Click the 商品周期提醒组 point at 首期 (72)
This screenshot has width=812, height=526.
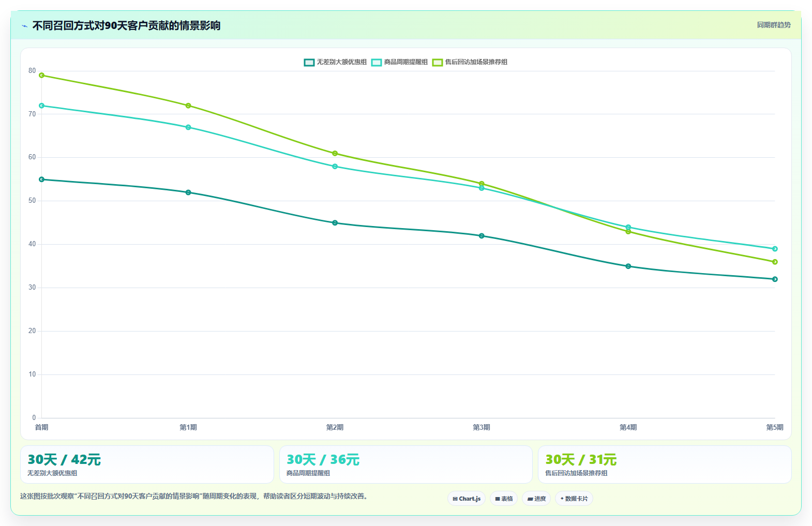(x=41, y=106)
